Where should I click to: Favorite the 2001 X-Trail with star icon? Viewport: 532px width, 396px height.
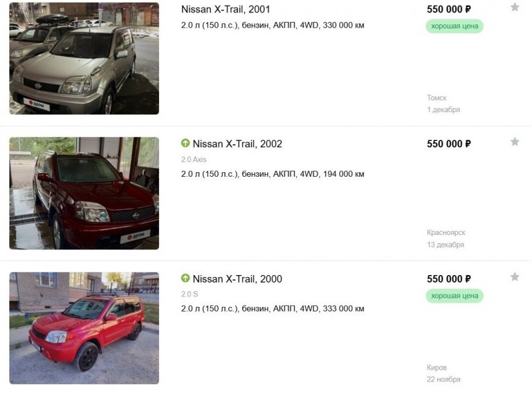[514, 7]
